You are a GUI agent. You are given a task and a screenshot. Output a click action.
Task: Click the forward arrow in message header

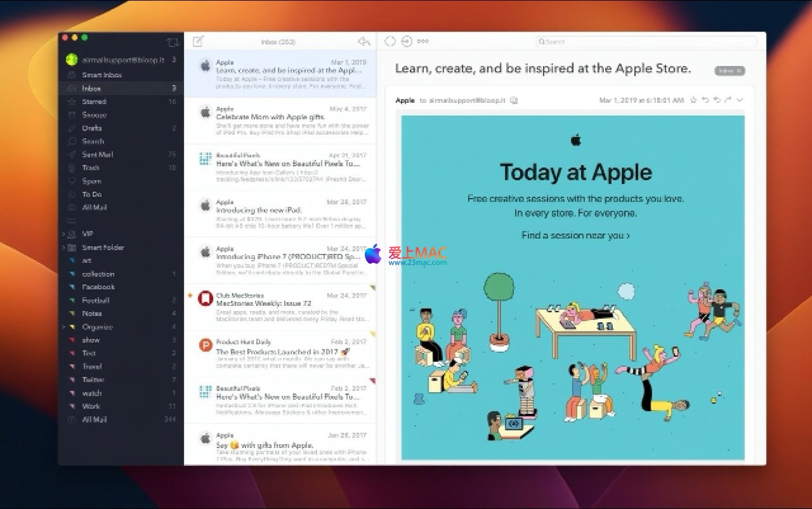point(728,100)
